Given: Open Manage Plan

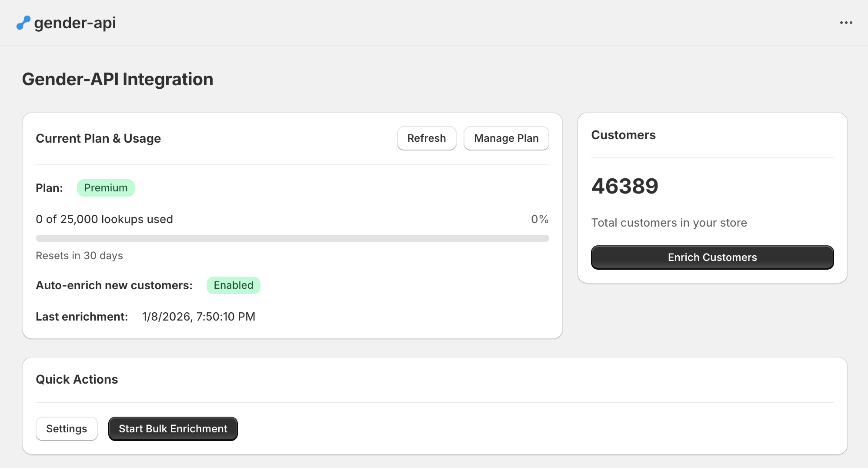Looking at the screenshot, I should click(506, 138).
